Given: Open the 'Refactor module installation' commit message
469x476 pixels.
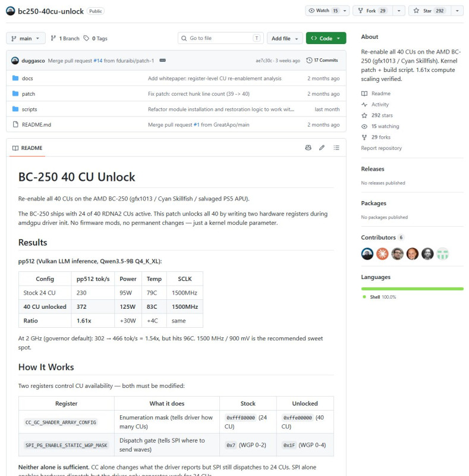Looking at the screenshot, I should pyautogui.click(x=221, y=109).
